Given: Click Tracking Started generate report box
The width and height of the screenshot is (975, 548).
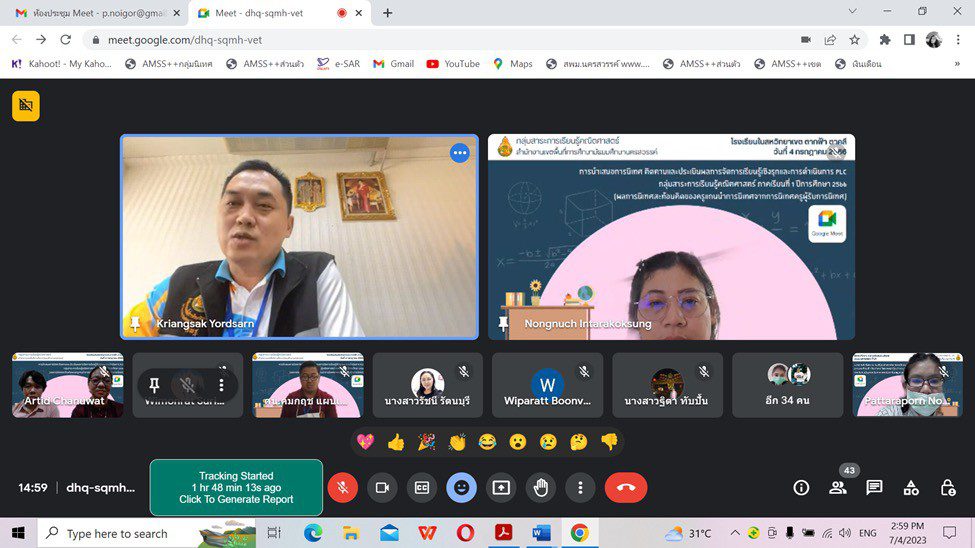Looking at the screenshot, I should click(x=236, y=488).
